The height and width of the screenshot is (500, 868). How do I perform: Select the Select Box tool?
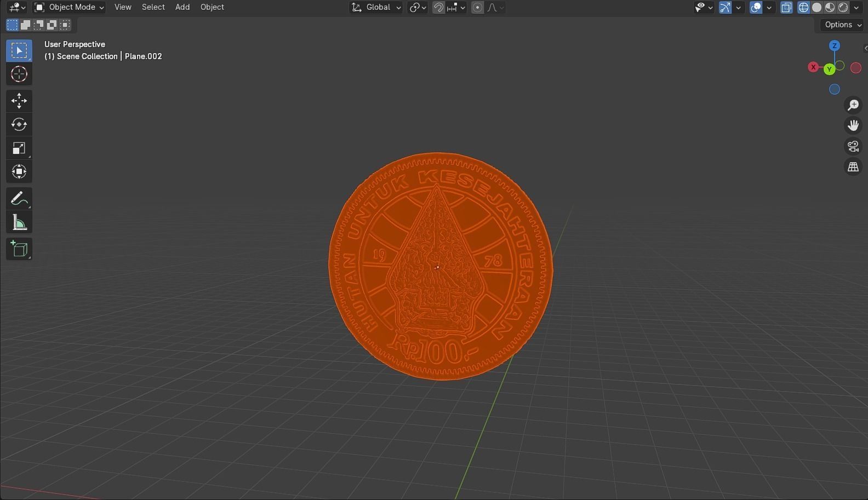(x=19, y=50)
